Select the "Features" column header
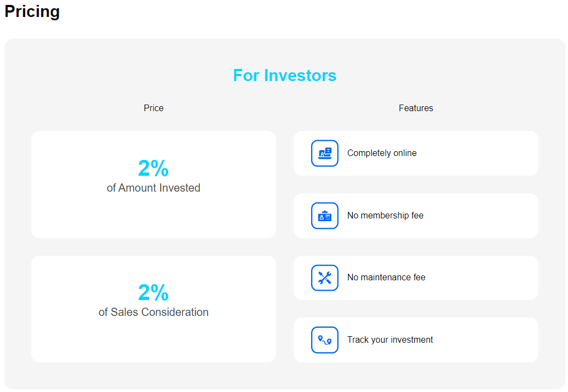 click(416, 108)
